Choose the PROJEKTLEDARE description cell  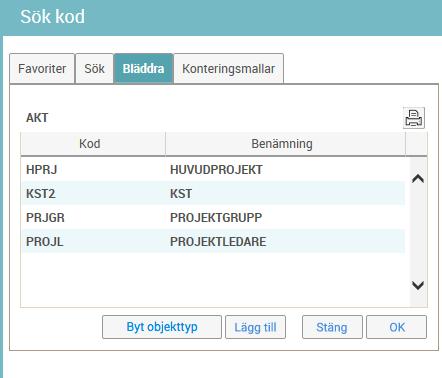[x=218, y=242]
